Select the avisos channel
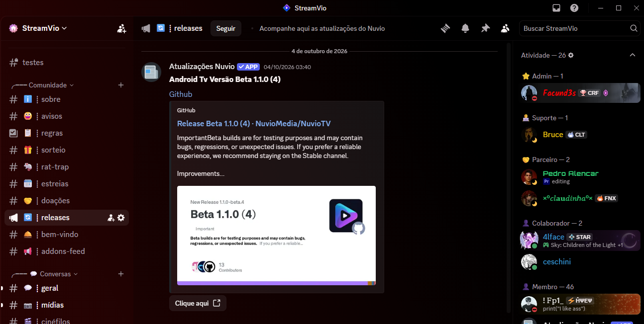The height and width of the screenshot is (324, 644). coord(67,116)
